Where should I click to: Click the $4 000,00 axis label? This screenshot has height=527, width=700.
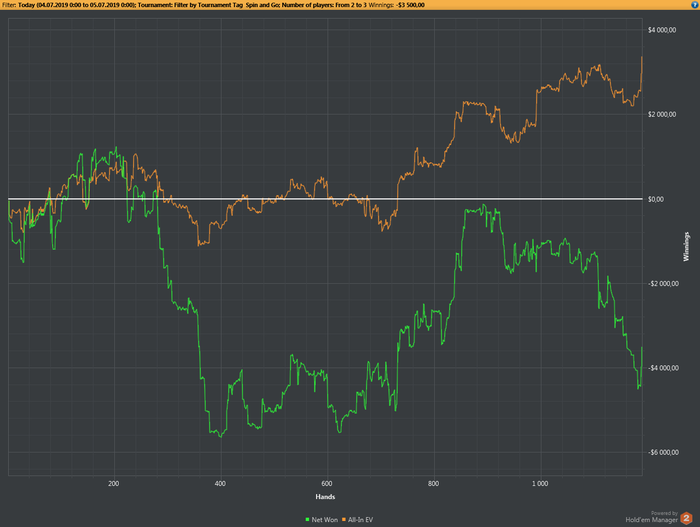coord(662,30)
